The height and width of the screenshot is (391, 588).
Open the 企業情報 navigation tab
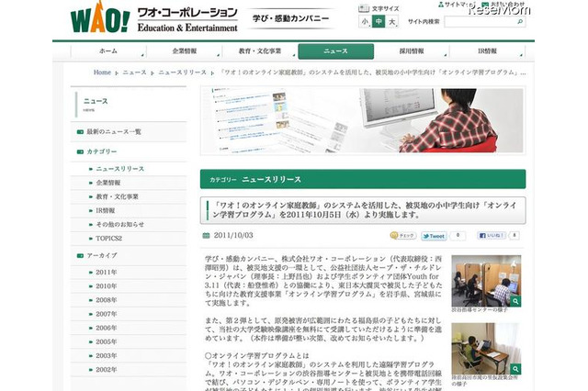[184, 51]
